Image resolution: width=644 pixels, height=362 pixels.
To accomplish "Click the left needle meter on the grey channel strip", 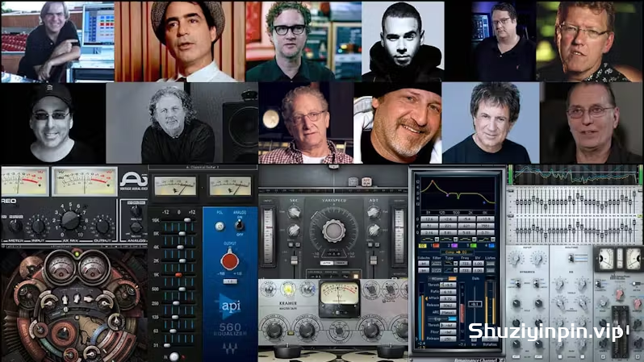I will (x=605, y=260).
